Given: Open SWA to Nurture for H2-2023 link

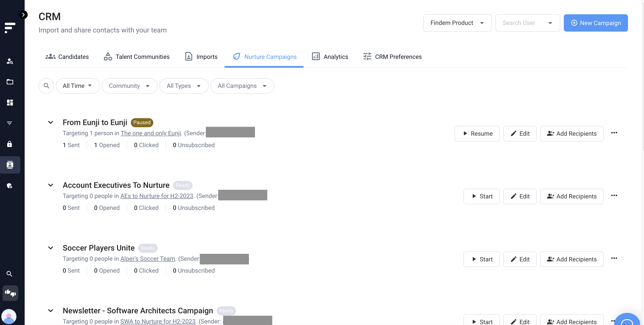Looking at the screenshot, I should pyautogui.click(x=158, y=321).
